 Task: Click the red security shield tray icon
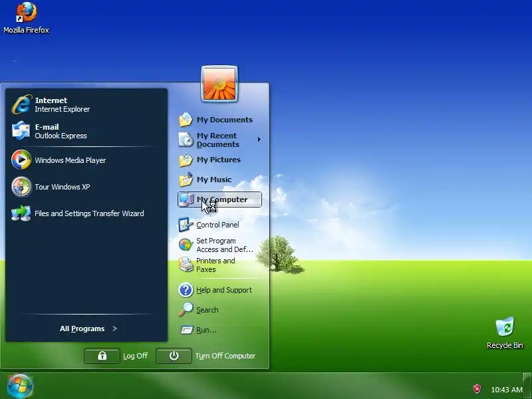tap(477, 389)
